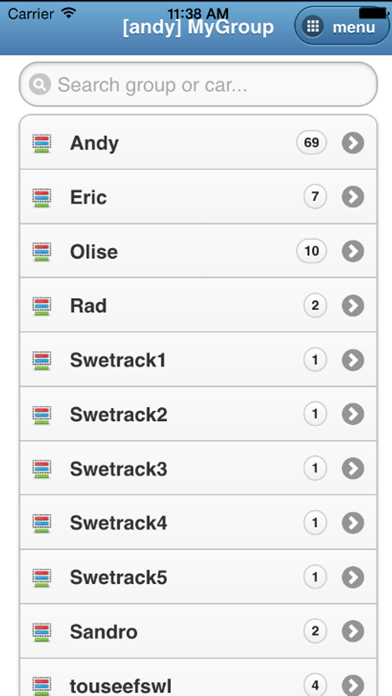Click the group icon beside Eric
Viewport: 392px width, 696px height.
42,198
